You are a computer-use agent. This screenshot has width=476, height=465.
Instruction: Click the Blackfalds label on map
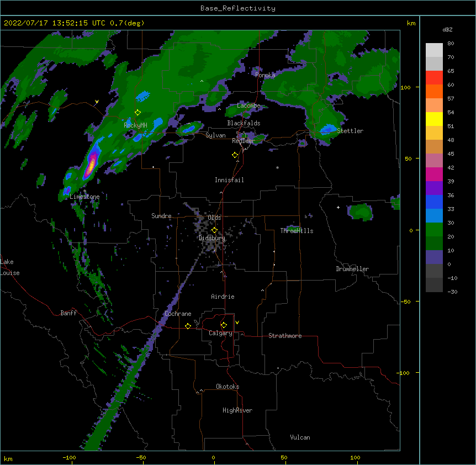point(244,123)
